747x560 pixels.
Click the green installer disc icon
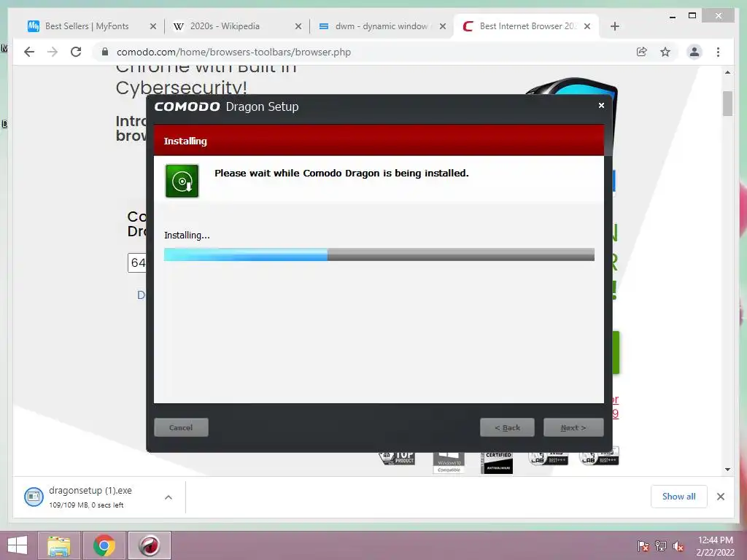point(182,181)
